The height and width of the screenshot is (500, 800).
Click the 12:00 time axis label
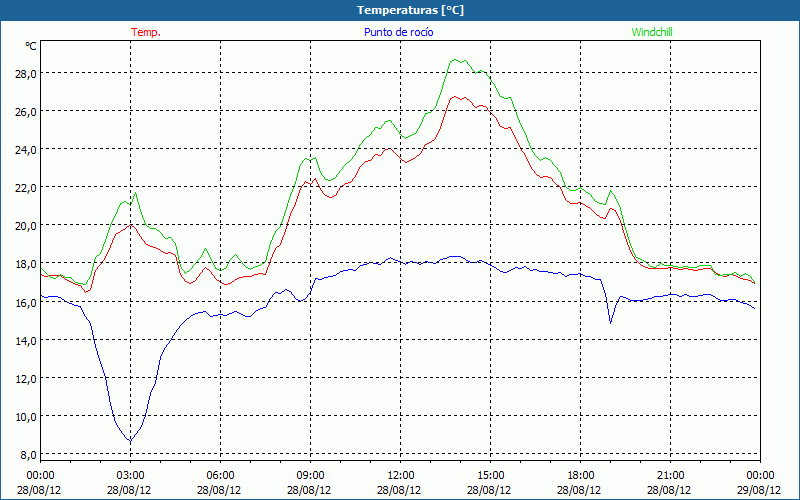401,476
